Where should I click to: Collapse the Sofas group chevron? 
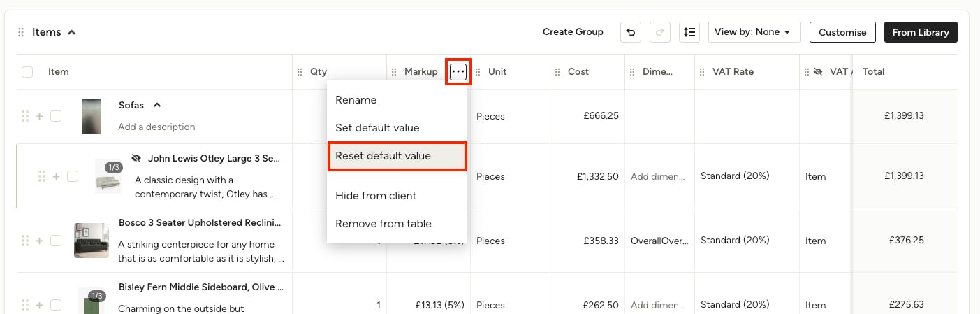click(157, 105)
